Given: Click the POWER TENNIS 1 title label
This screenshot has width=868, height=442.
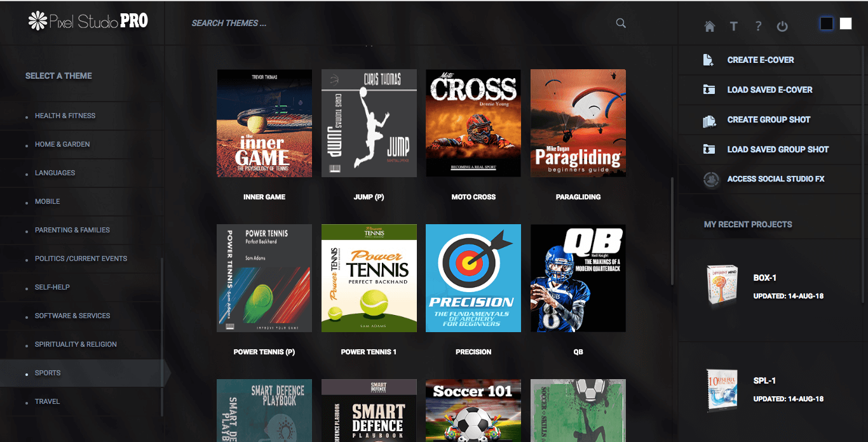Looking at the screenshot, I should pyautogui.click(x=369, y=352).
